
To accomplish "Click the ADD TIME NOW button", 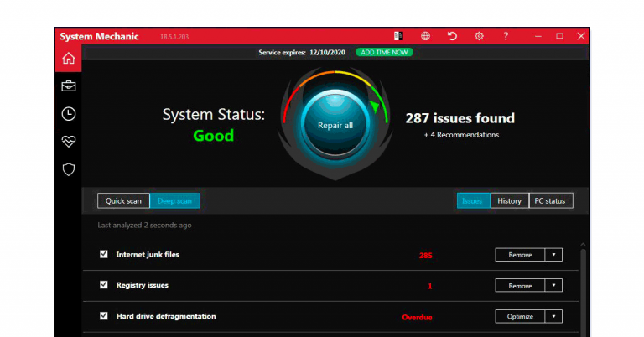I will [384, 52].
